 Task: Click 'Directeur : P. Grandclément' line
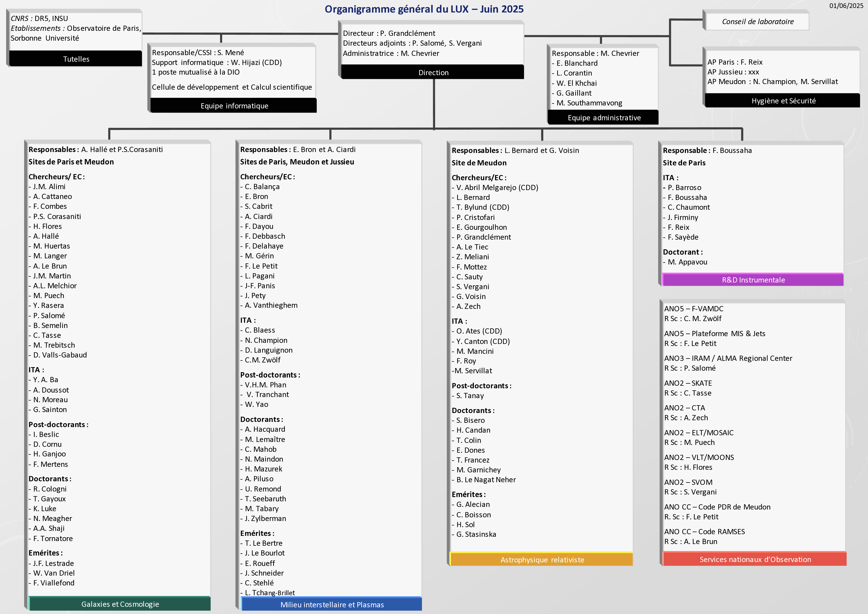point(389,33)
